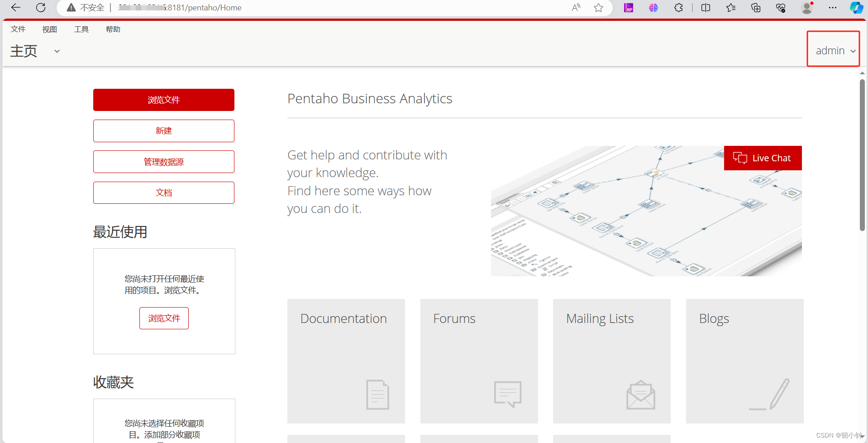Open browser settings and more ellipsis
This screenshot has width=868, height=443.
click(x=832, y=8)
